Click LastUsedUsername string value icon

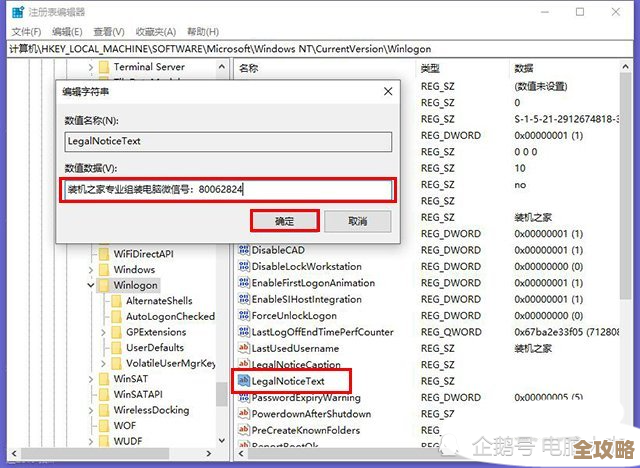(x=244, y=348)
